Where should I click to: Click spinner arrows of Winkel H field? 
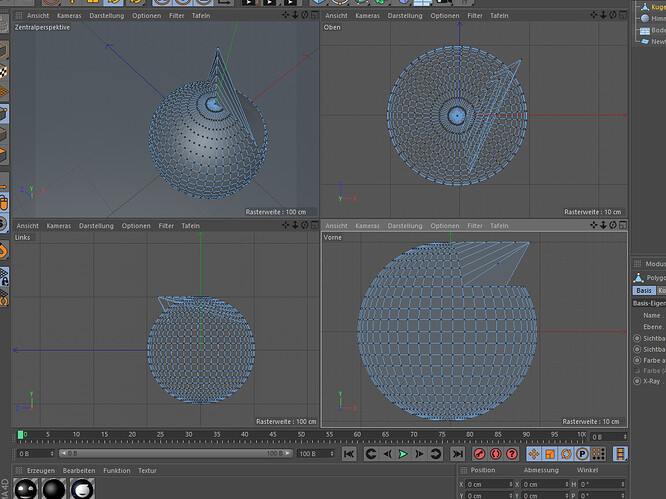coord(623,484)
